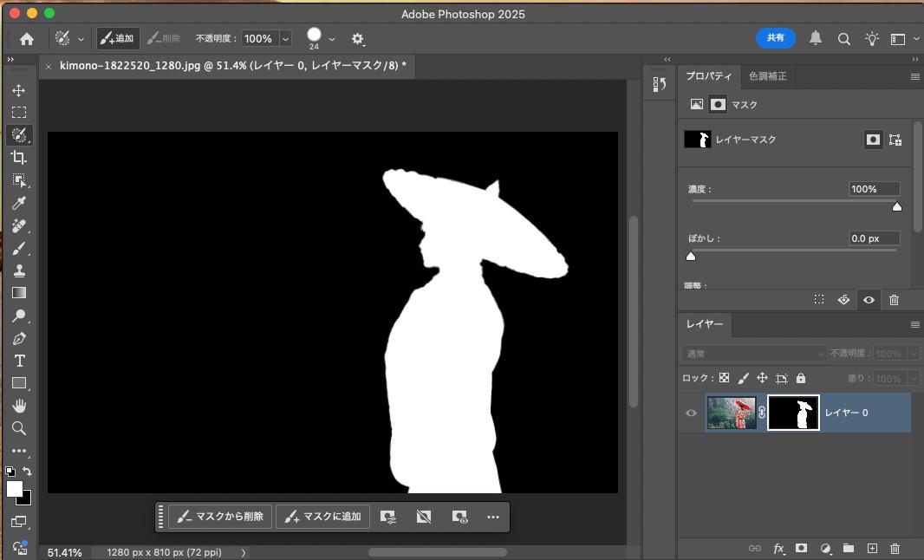Select the Brush tool
Screen dimensions: 924x560
19,248
